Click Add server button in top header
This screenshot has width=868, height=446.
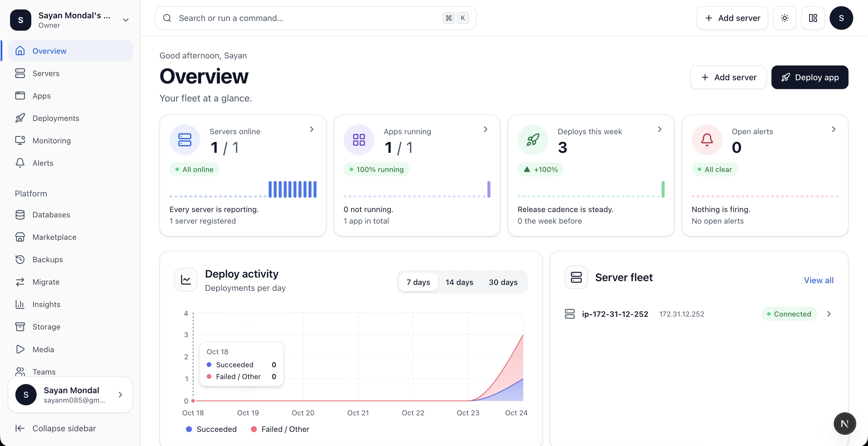732,18
